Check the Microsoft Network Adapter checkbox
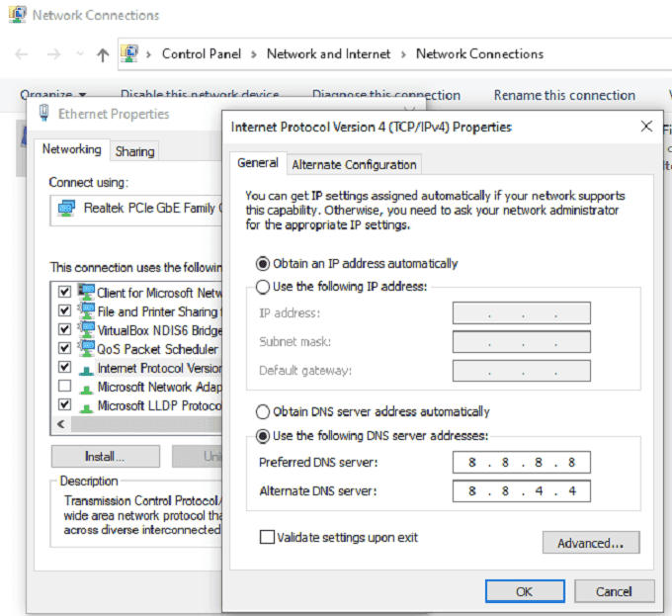 click(x=65, y=387)
